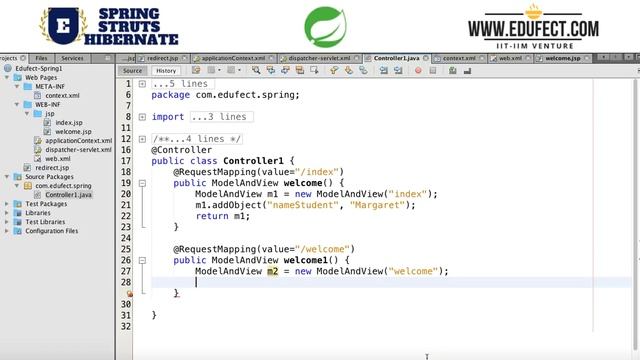
Task: Toggle Highlight Search in editor toolbar
Action: (300, 70)
